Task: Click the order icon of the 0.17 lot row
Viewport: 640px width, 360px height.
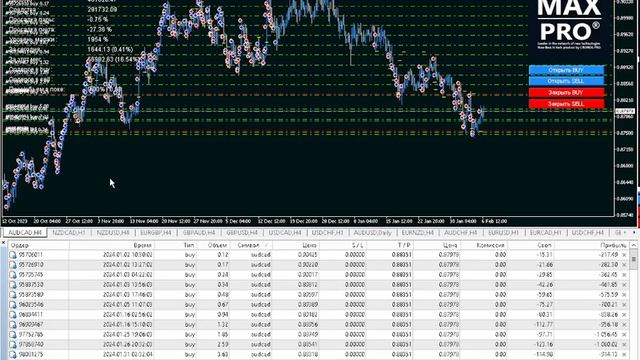Action: [13, 265]
